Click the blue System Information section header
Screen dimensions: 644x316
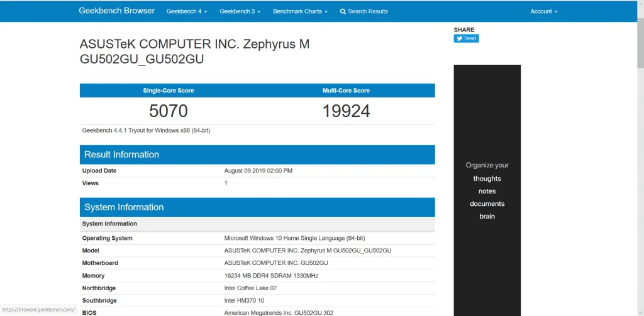click(257, 207)
